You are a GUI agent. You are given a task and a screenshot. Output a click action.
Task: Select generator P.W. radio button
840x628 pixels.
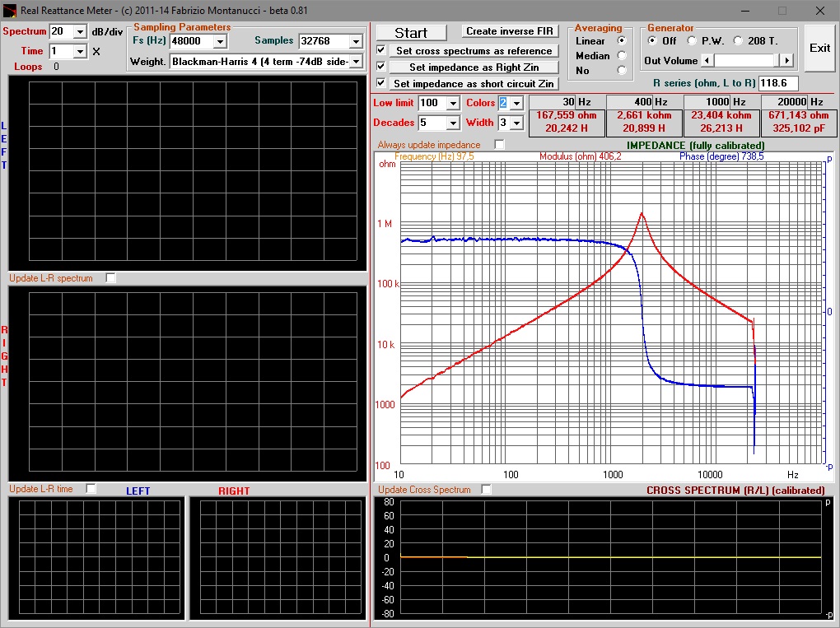pos(692,40)
